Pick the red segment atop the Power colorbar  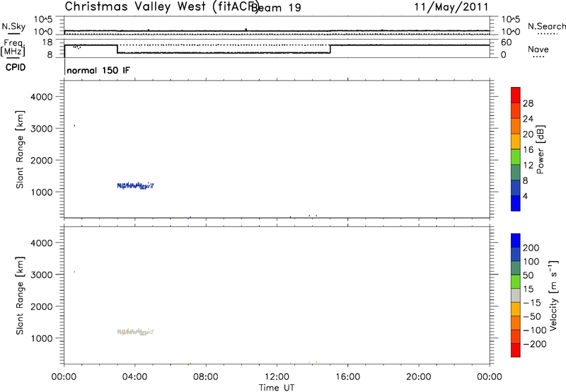point(516,95)
